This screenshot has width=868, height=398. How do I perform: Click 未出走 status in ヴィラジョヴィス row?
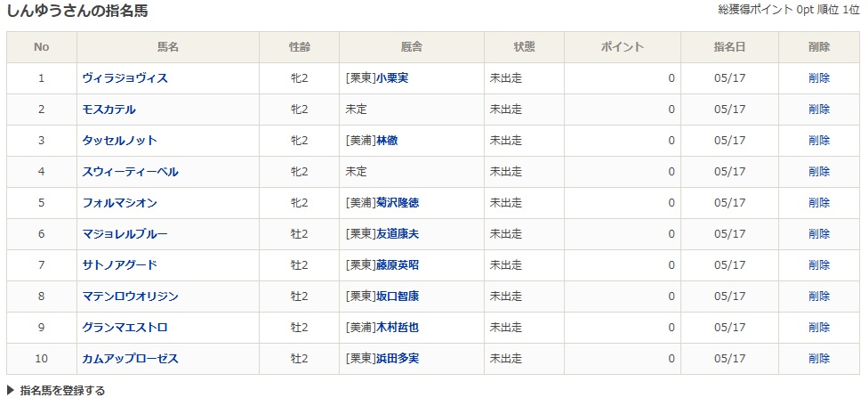click(x=506, y=78)
